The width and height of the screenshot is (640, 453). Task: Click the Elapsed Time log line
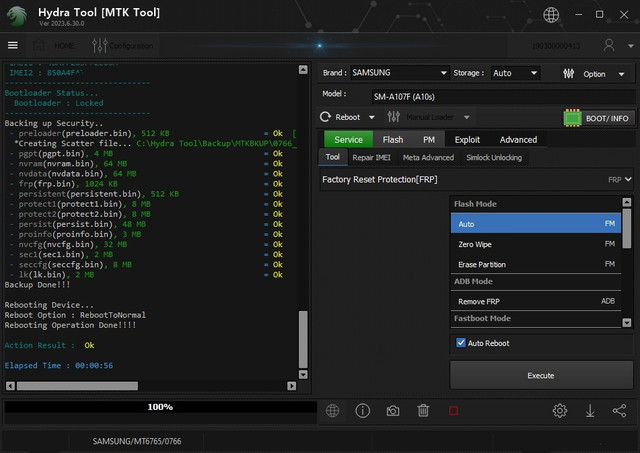[59, 365]
